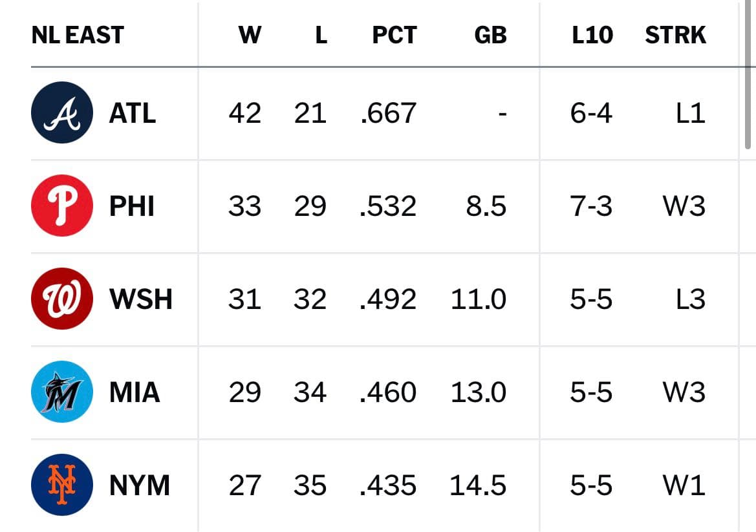Click the Washington Nationals logo
The height and width of the screenshot is (532, 756).
click(x=61, y=299)
